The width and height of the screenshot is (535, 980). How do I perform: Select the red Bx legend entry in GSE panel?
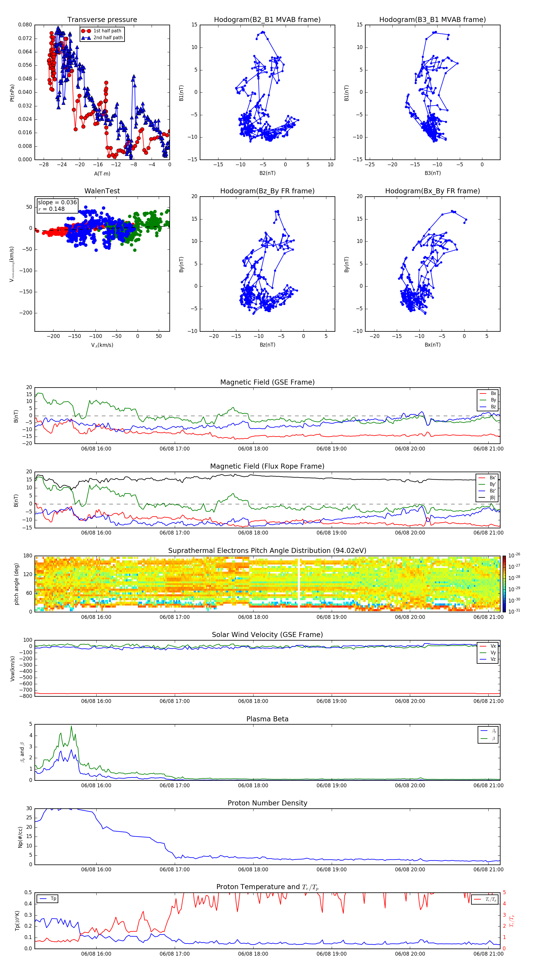click(x=488, y=393)
